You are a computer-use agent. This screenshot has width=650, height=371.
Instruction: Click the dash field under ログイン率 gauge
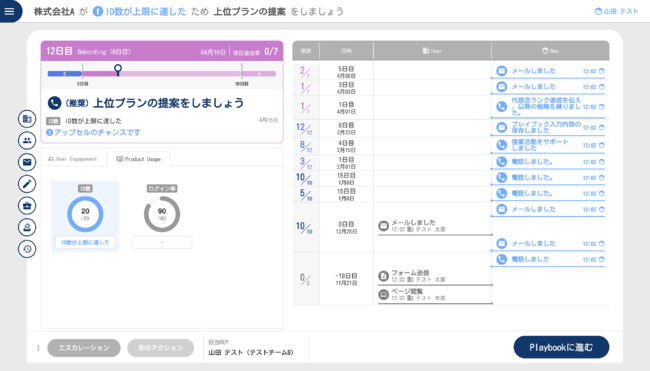tap(162, 242)
